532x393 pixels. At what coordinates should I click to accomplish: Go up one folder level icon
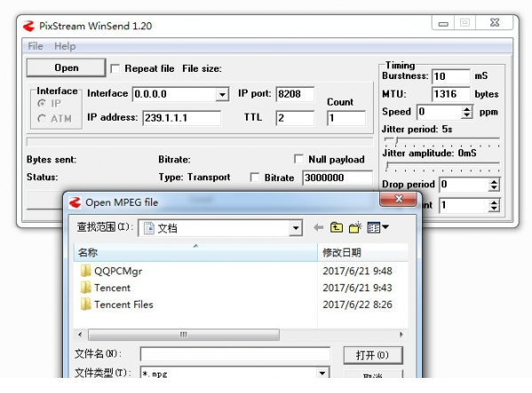(x=337, y=227)
